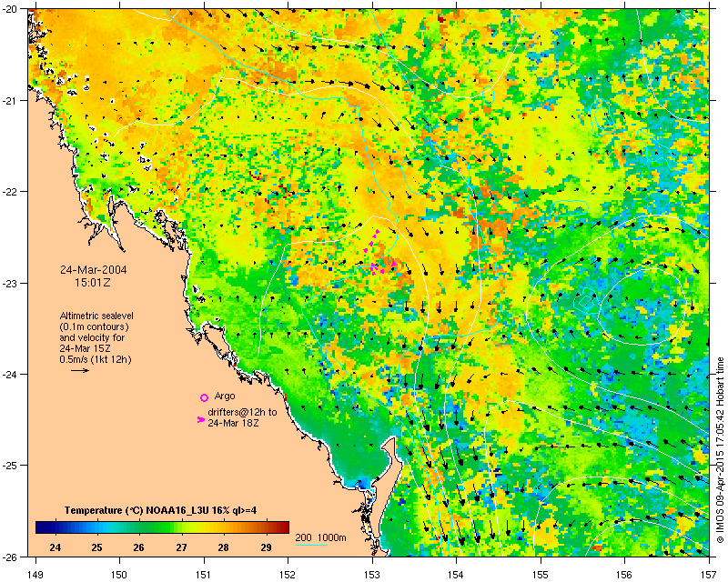Viewport: 728px width, 582px height.
Task: Click the longitude axis label 153
Action: click(372, 575)
